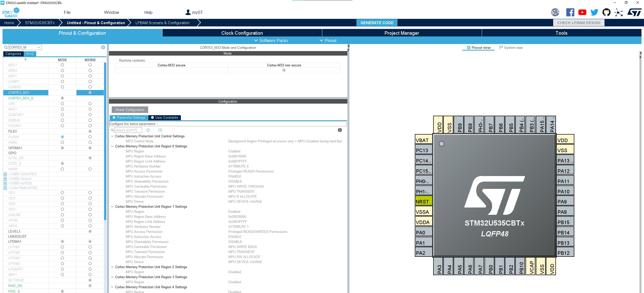The image size is (644, 293).
Task: Click the GENERATE CODE button
Action: point(377,23)
